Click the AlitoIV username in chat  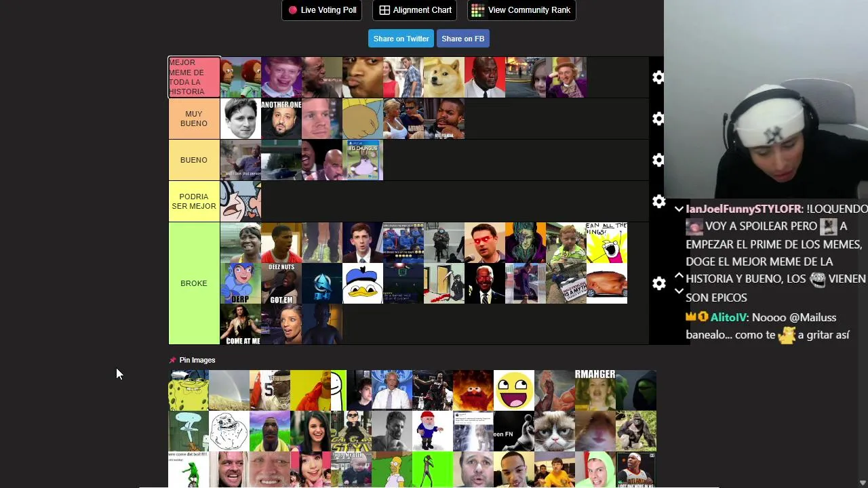point(728,317)
